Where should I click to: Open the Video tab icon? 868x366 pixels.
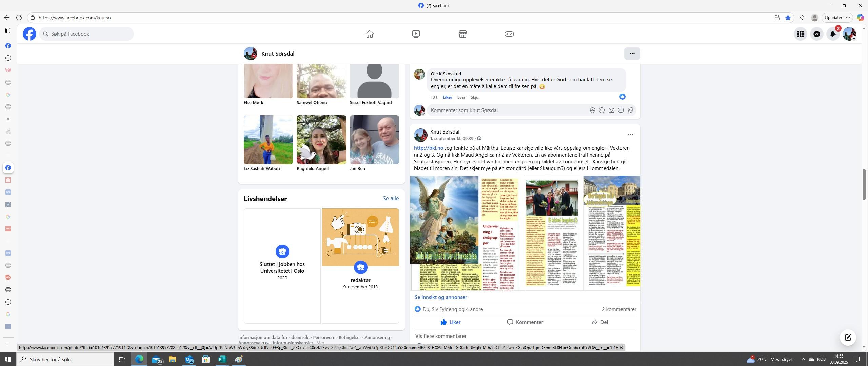(416, 34)
